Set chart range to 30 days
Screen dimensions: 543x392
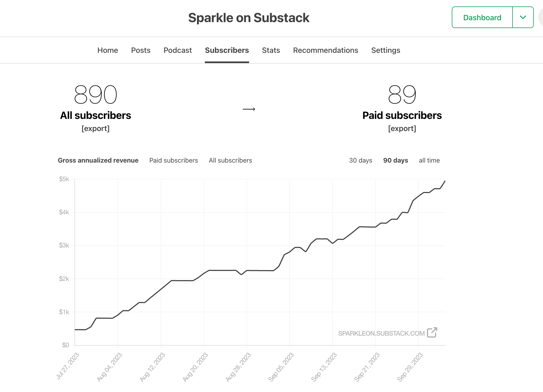(x=361, y=160)
